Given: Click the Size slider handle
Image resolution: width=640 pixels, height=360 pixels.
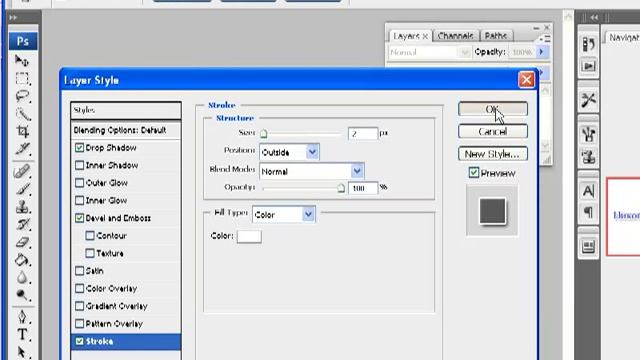Looking at the screenshot, I should (264, 133).
